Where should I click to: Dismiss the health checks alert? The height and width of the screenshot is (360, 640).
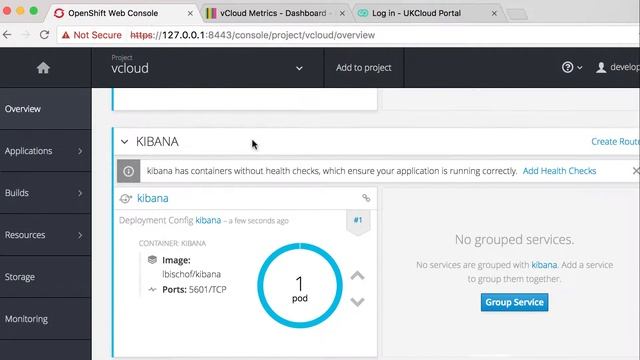click(636, 171)
